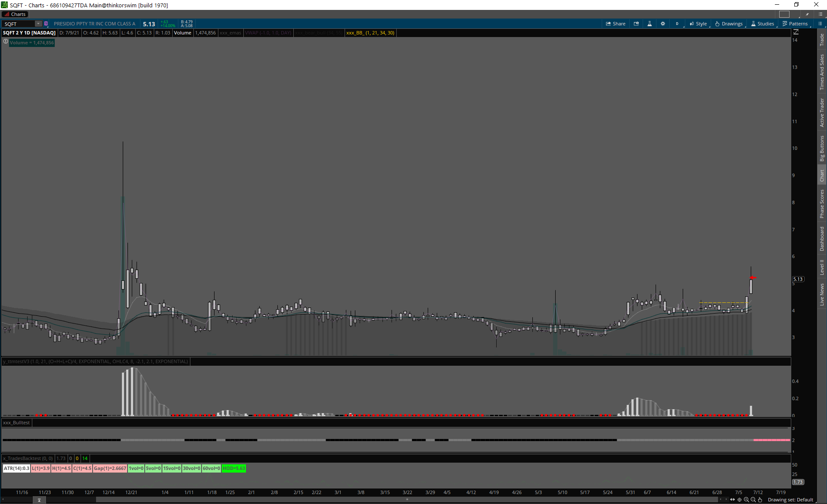Expand the SQFT symbol dropdown arrow
Image resolution: width=827 pixels, height=504 pixels.
coord(38,24)
